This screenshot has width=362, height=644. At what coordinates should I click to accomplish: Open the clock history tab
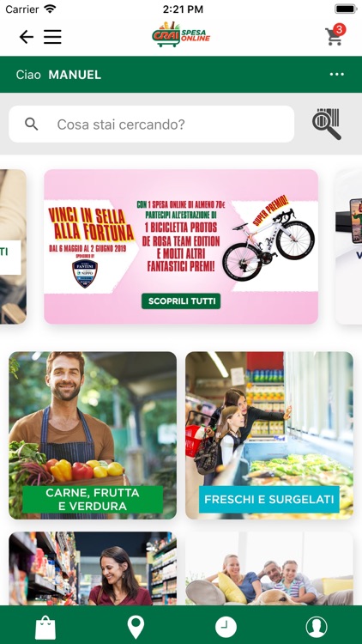(226, 628)
